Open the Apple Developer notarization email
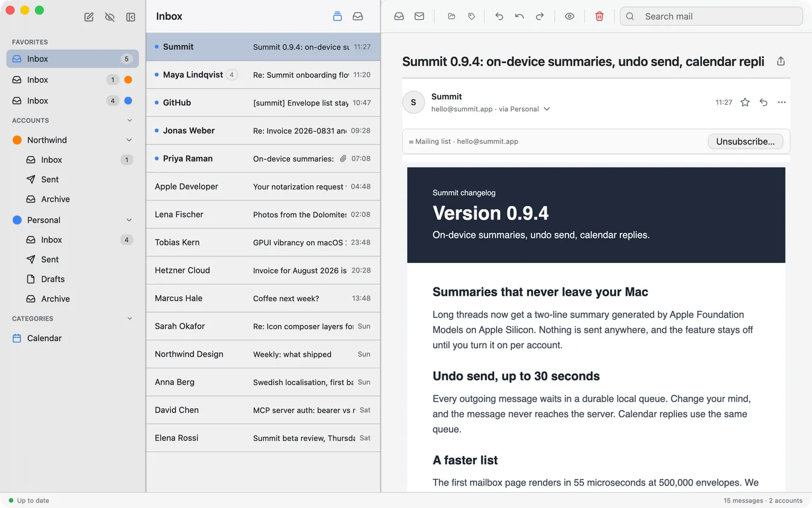The height and width of the screenshot is (508, 812). pyautogui.click(x=263, y=186)
